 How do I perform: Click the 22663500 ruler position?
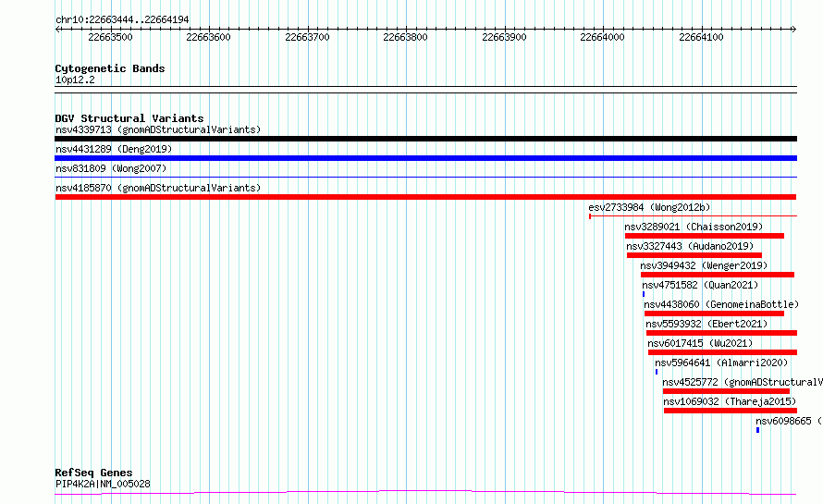tap(110, 37)
